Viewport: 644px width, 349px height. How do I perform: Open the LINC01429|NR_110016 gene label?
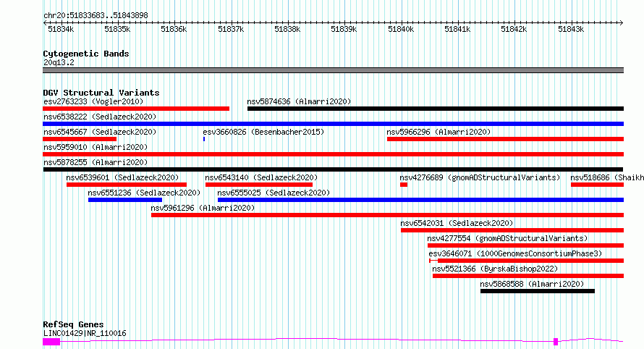pyautogui.click(x=85, y=333)
